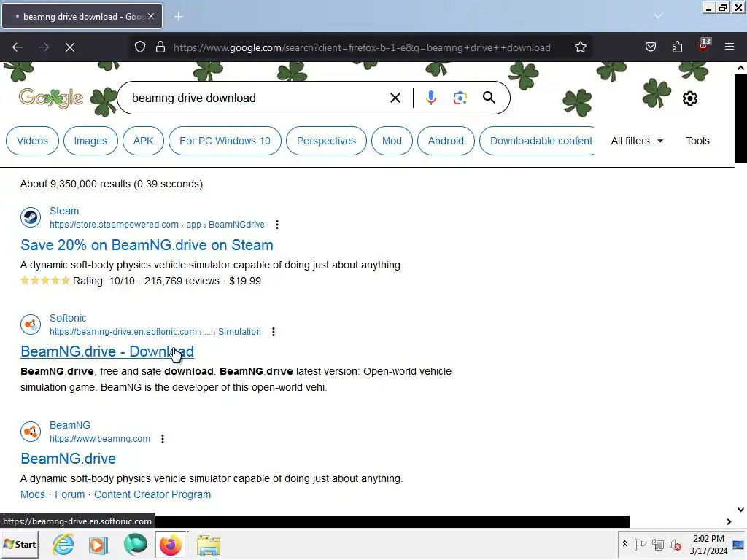Viewport: 747px width, 560px height.
Task: Close the beamng drive download tab
Action: [151, 16]
